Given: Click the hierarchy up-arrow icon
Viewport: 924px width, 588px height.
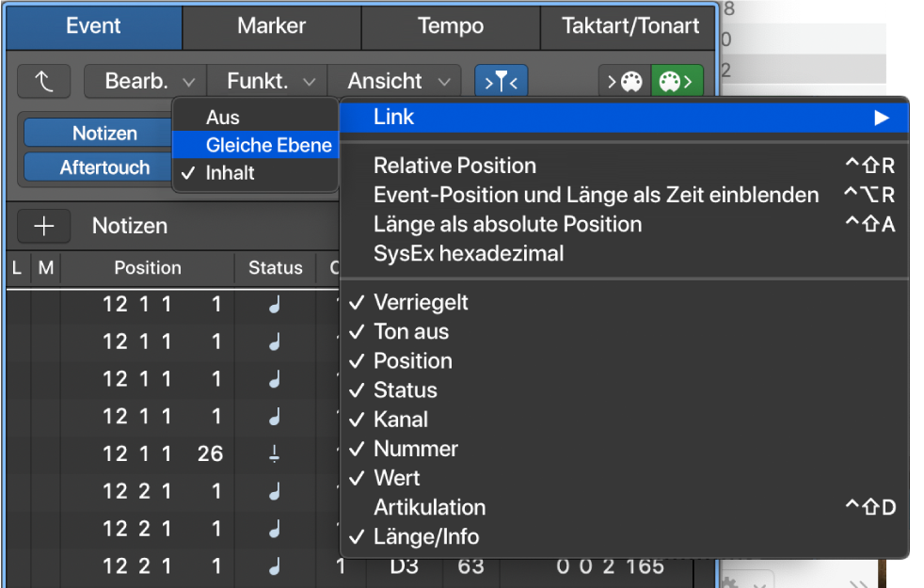Looking at the screenshot, I should (x=43, y=81).
